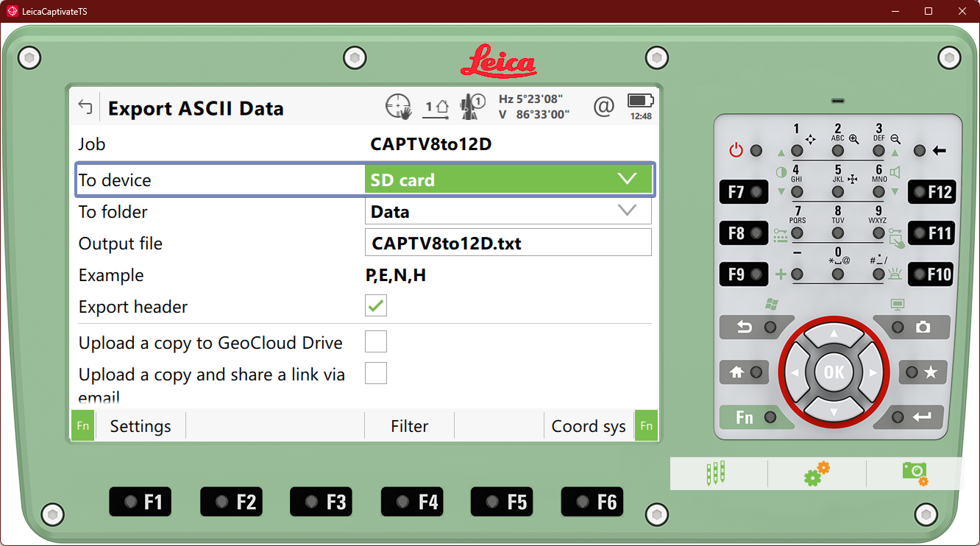Select the Settings softkey
Viewport: 980px width, 546px height.
pyautogui.click(x=141, y=426)
